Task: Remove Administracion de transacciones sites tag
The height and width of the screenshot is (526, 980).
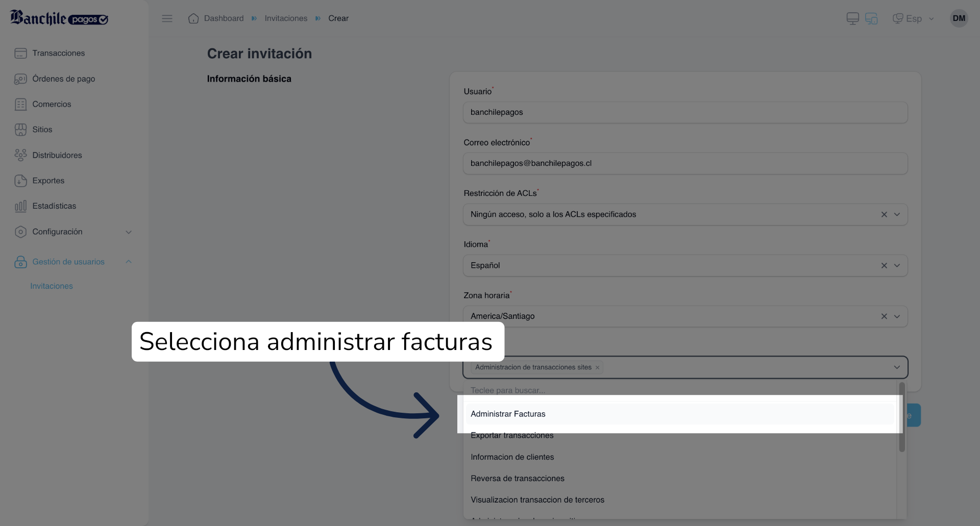Action: tap(597, 367)
